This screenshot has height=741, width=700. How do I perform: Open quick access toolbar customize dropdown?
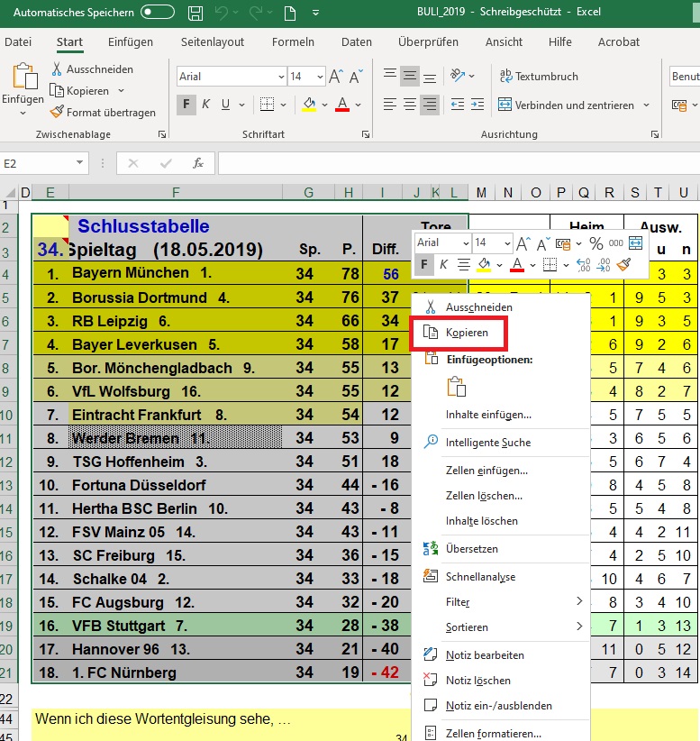click(315, 13)
